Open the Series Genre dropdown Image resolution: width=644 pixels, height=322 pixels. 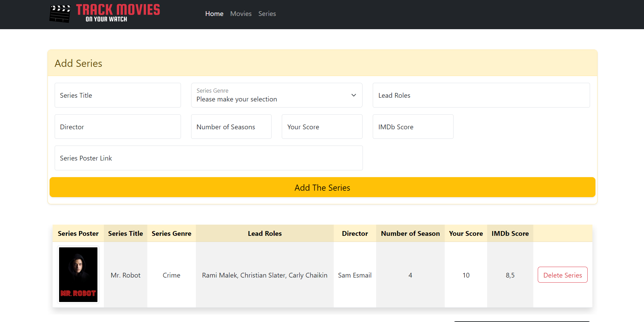pyautogui.click(x=277, y=95)
